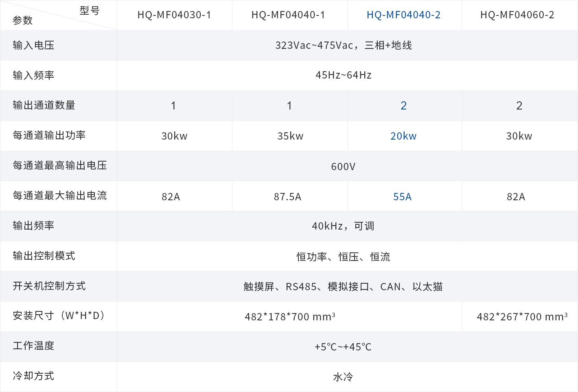The image size is (578, 392).
Task: Click the 40kHz output frequency value
Action: (x=343, y=226)
